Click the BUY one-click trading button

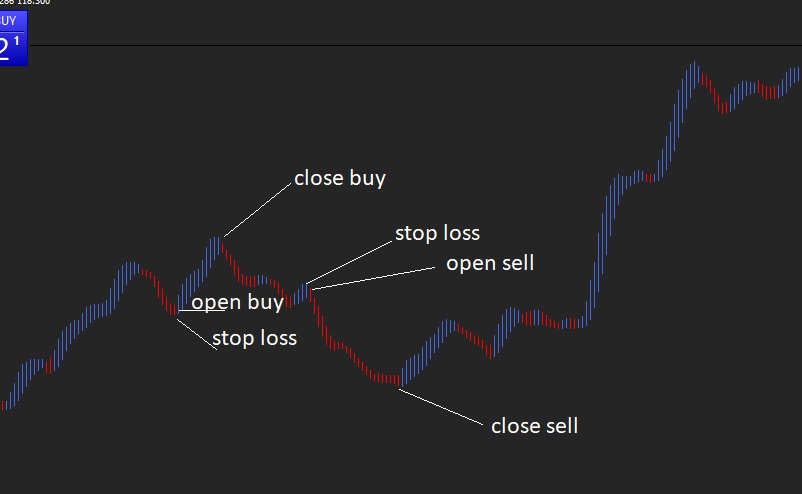13,20
